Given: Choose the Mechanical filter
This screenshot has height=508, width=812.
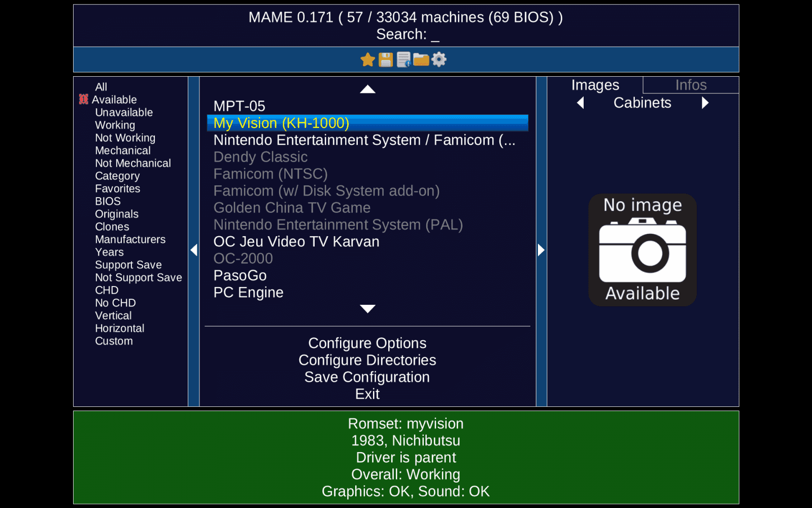Looking at the screenshot, I should pyautogui.click(x=123, y=150).
